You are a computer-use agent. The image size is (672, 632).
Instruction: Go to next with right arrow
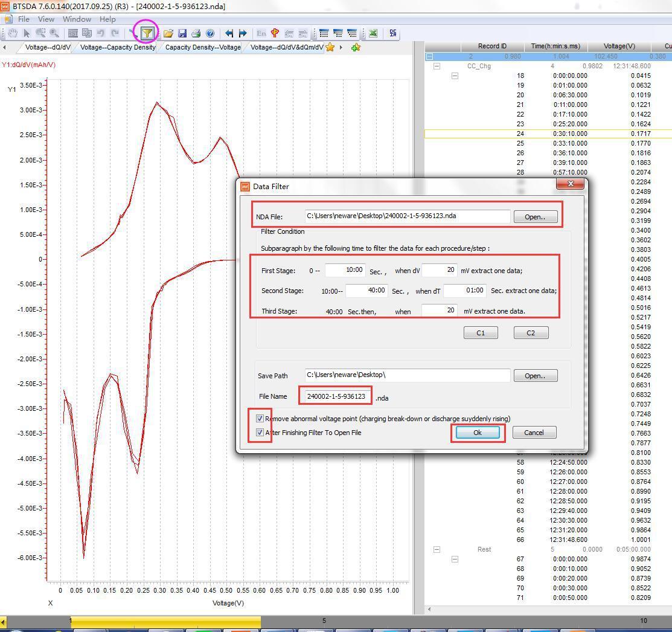tap(243, 33)
